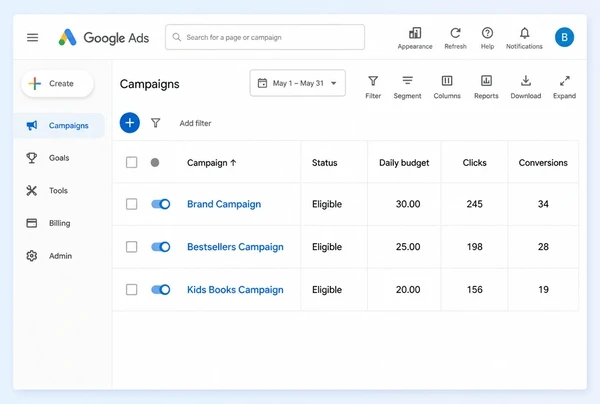Click the funnel icon beside Add filter

[155, 123]
